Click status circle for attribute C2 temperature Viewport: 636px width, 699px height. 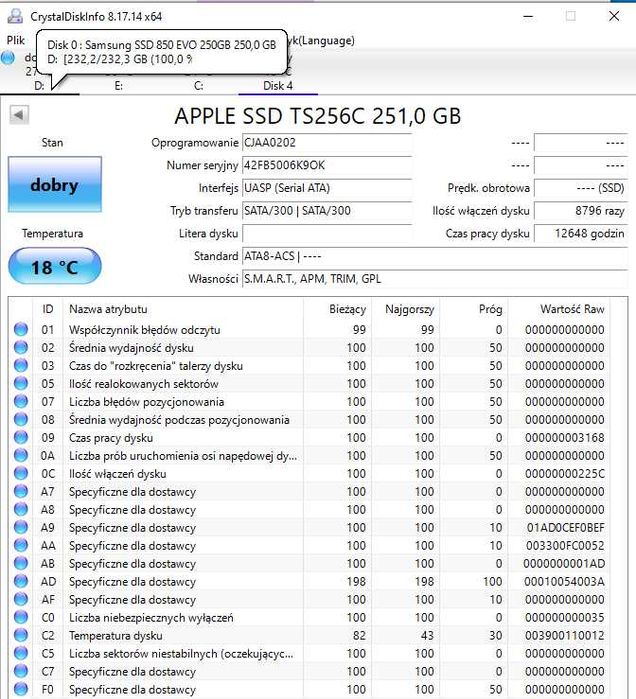21,635
